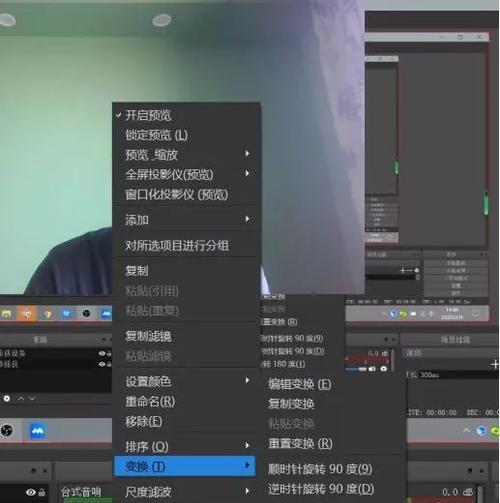Click the LIVE: 00:00:00 status text

click(x=432, y=413)
